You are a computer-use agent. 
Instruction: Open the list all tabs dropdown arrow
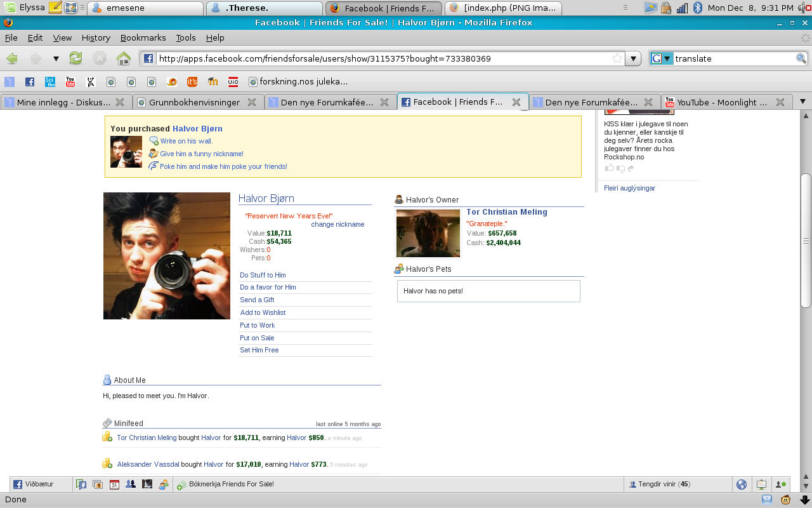(x=802, y=102)
